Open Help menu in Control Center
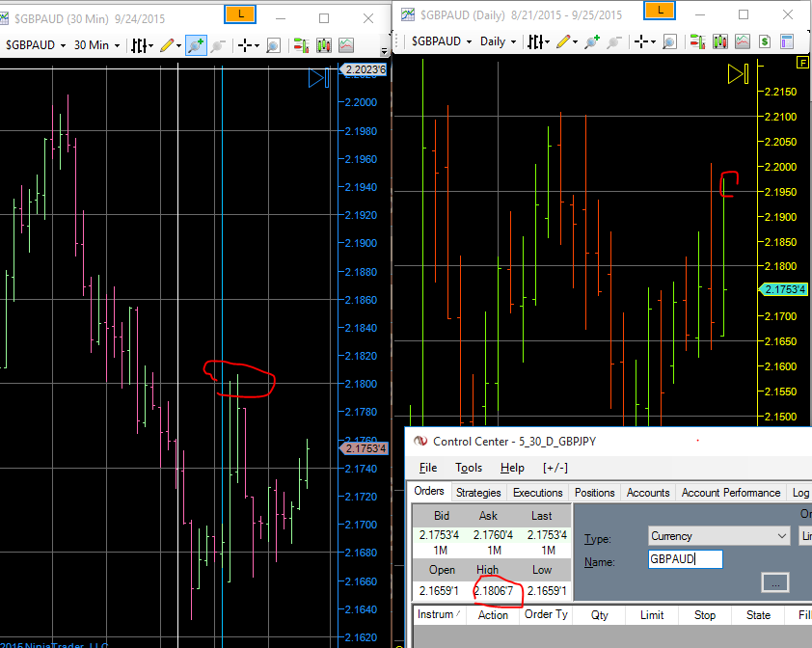 (x=512, y=468)
